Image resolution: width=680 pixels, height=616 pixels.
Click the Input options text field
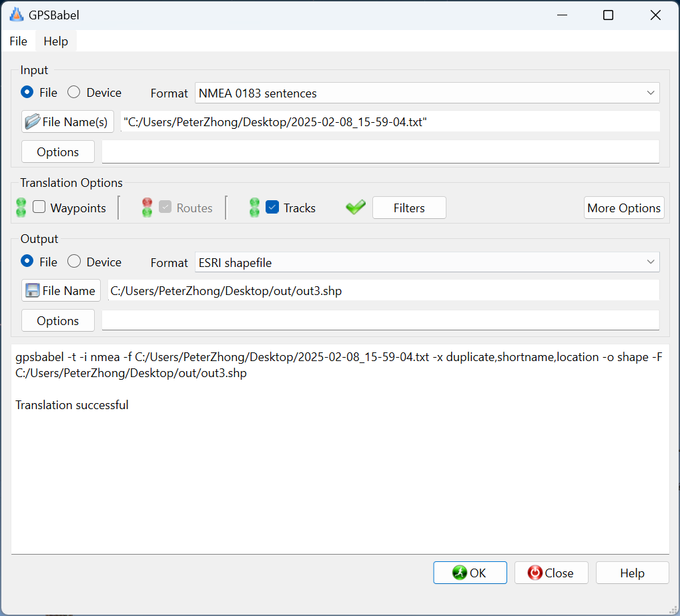pyautogui.click(x=381, y=152)
